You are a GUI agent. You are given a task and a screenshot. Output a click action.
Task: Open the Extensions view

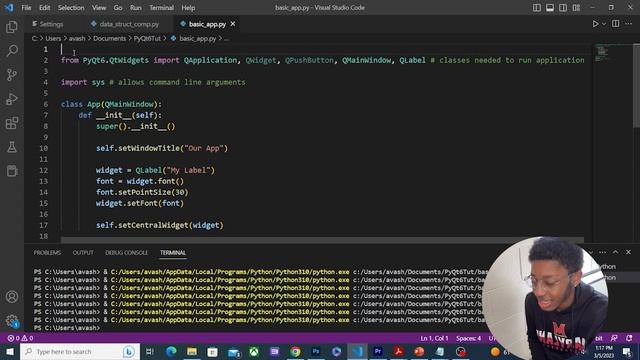(12, 123)
